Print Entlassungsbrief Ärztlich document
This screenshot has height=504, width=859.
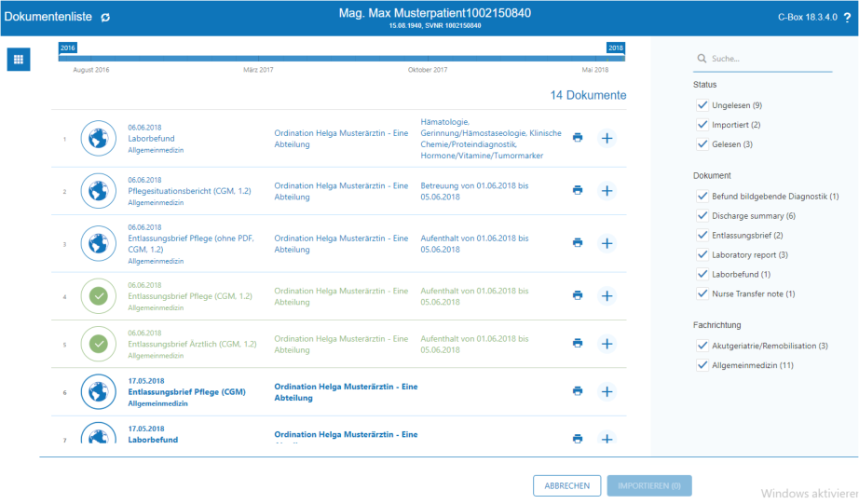click(578, 343)
